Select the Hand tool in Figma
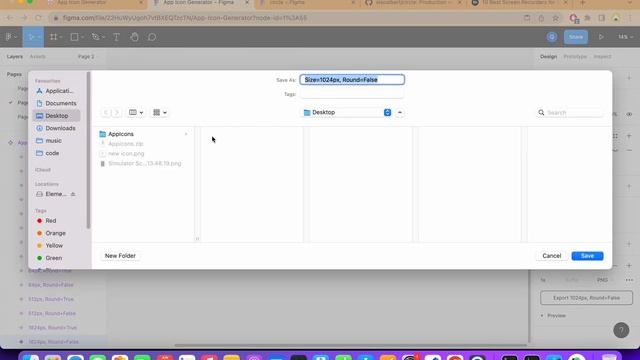Viewport: 640px width, 360px height. (x=134, y=37)
